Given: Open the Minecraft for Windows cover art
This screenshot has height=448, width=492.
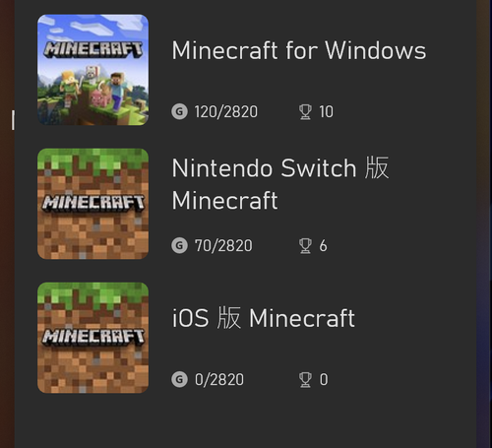Looking at the screenshot, I should point(92,70).
